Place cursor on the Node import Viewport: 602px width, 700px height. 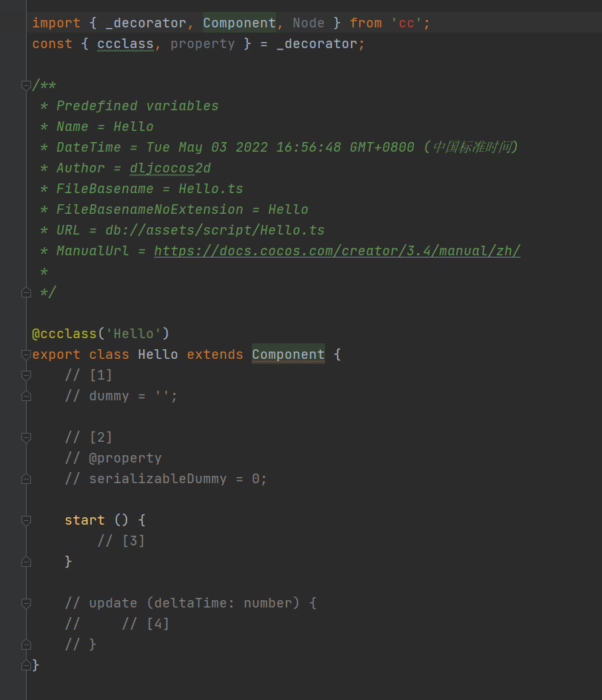coord(308,23)
